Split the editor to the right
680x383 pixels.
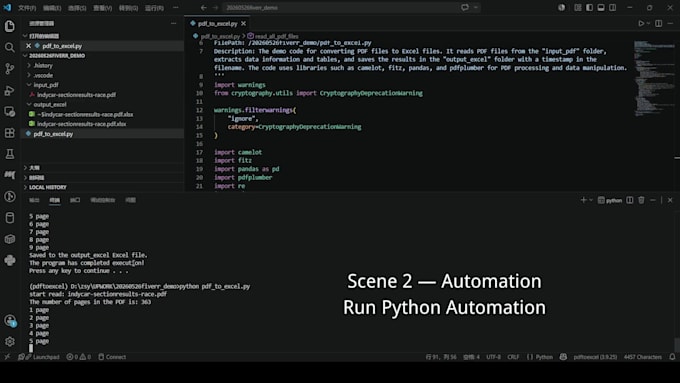(658, 23)
